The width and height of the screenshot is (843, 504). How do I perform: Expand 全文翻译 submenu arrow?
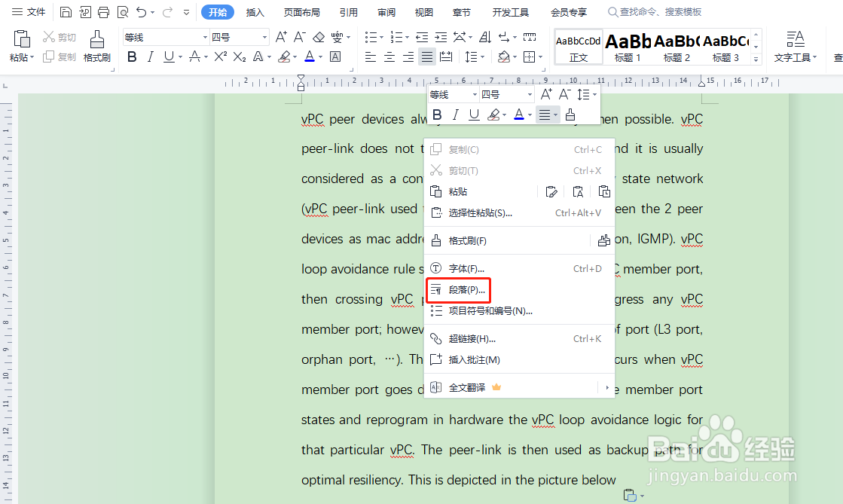(x=607, y=387)
